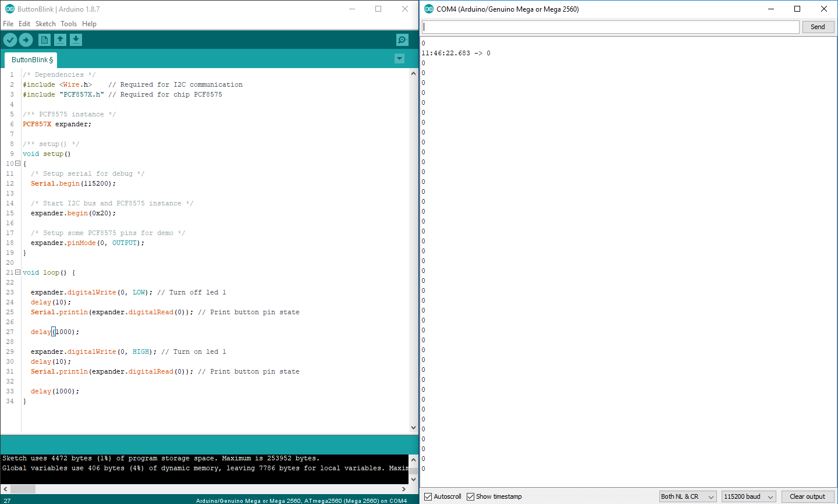The image size is (838, 504).
Task: Open Serial Monitor via the magnifier icon
Action: pos(402,40)
